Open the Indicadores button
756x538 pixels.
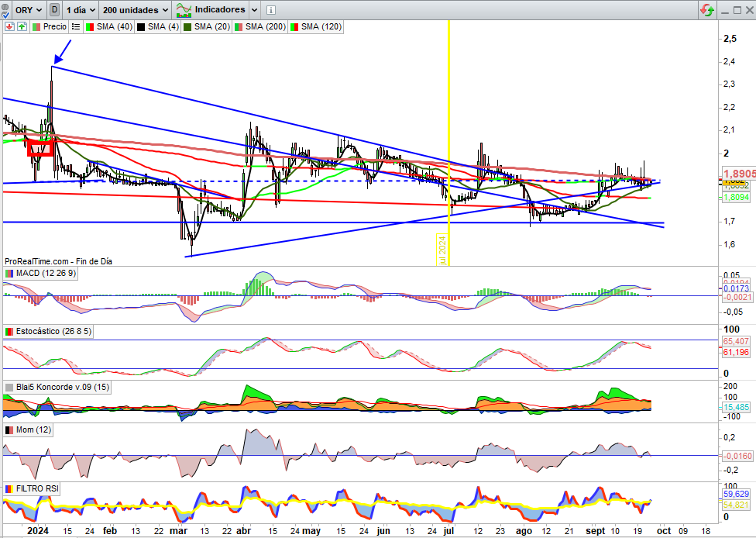point(211,9)
